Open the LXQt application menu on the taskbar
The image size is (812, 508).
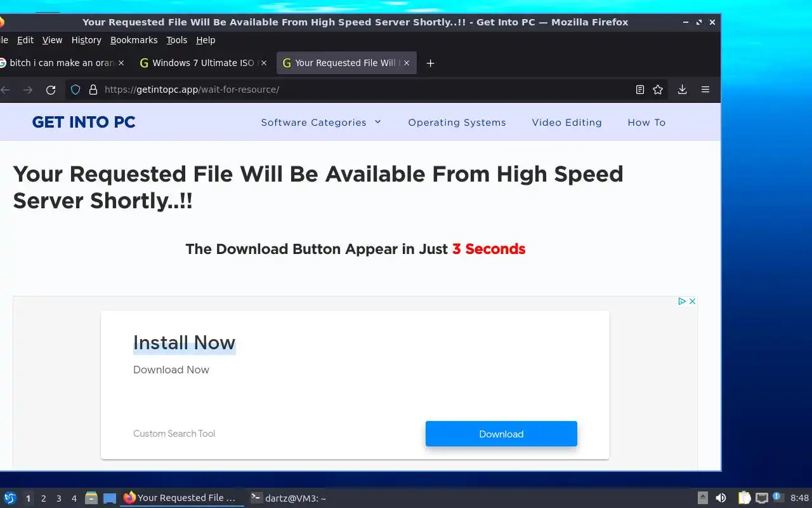coord(10,498)
